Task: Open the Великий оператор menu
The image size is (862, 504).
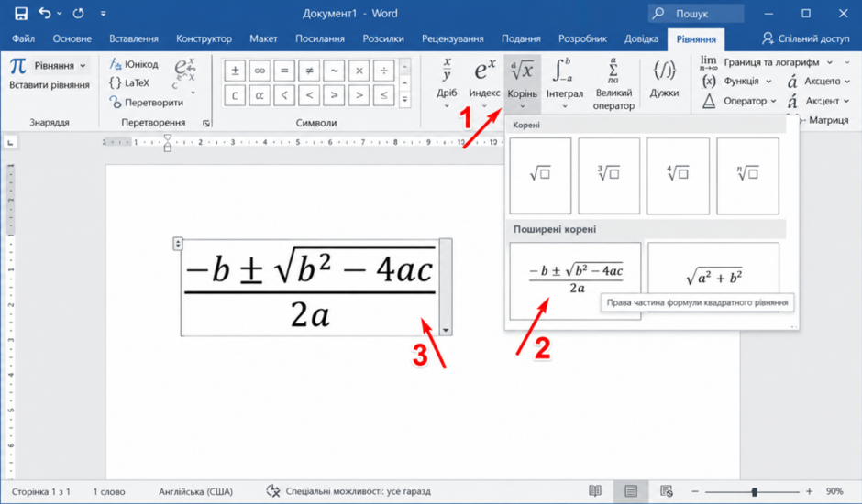Action: coord(613,83)
